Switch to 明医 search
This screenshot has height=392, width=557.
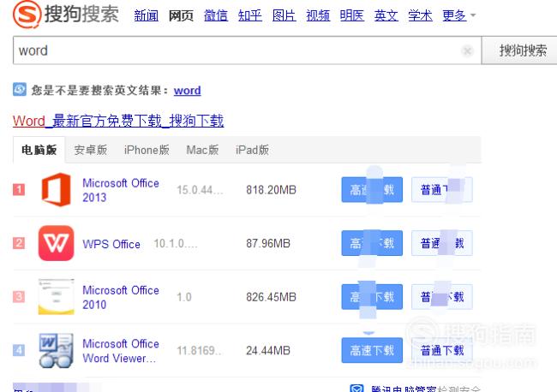coord(352,15)
